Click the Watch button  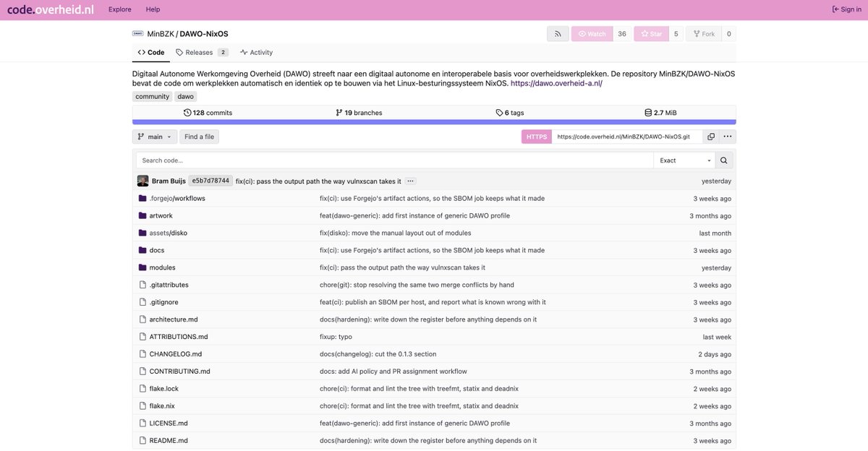[592, 34]
